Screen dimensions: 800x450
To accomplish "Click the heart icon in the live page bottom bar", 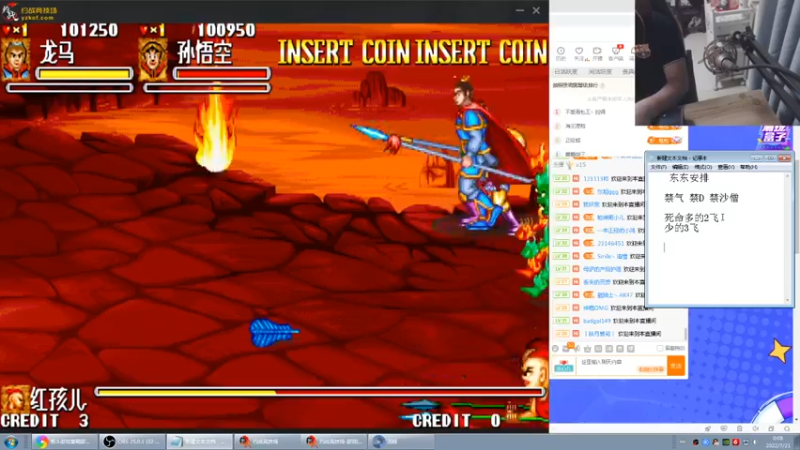I will pyautogui.click(x=723, y=429).
